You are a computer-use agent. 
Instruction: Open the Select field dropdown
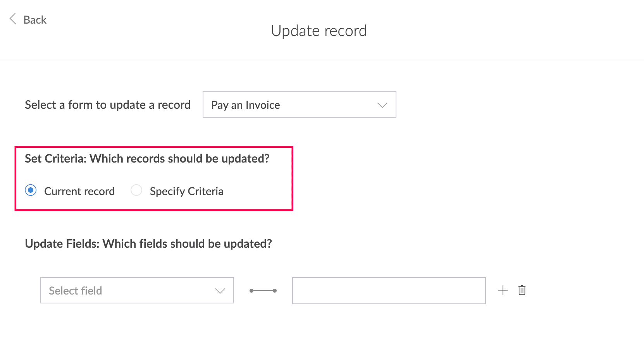[x=137, y=290]
